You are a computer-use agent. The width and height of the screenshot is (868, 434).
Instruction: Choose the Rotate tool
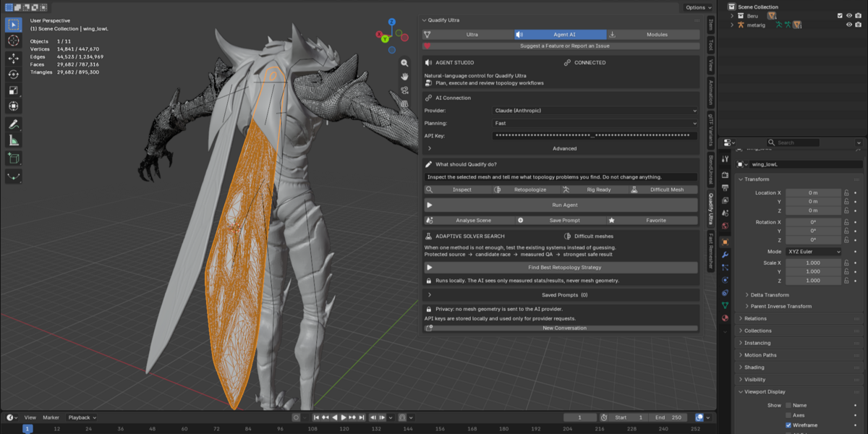point(14,74)
